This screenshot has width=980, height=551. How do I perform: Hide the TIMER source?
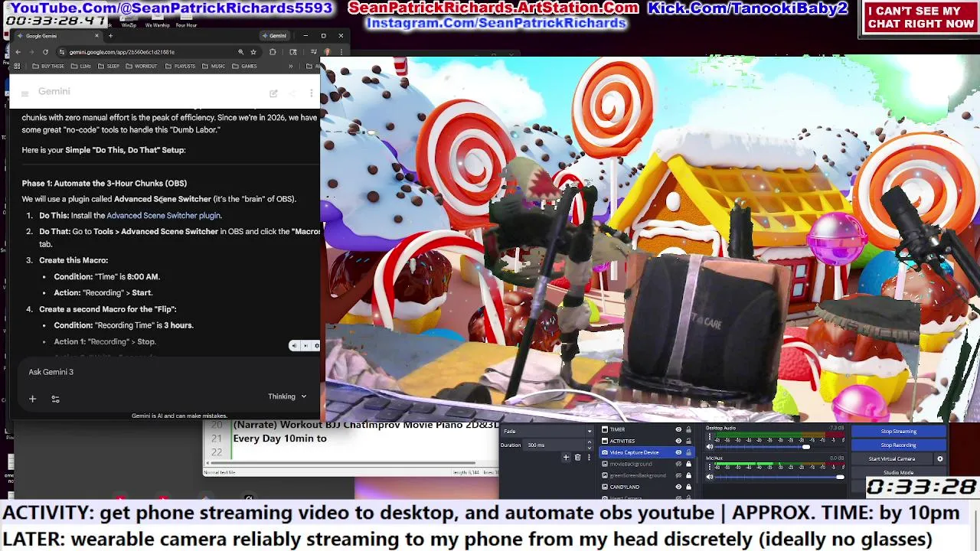click(x=678, y=429)
